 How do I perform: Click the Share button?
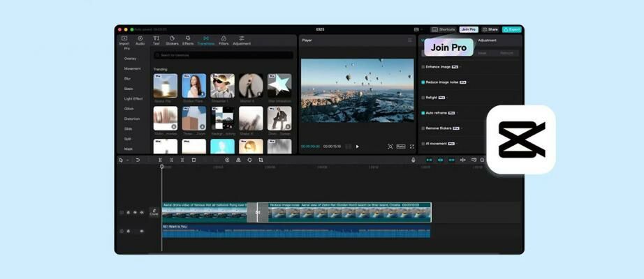point(490,29)
